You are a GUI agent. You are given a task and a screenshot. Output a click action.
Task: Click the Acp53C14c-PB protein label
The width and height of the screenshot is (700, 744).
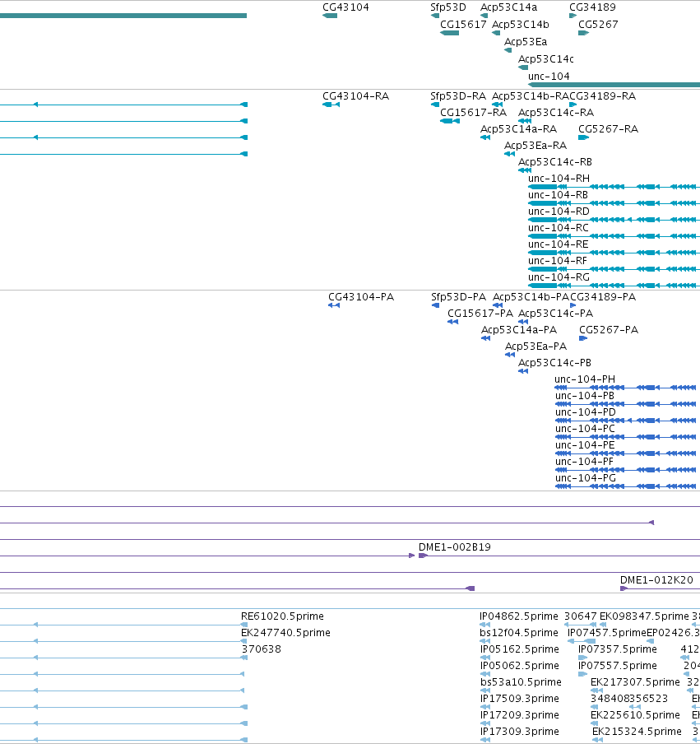pos(554,362)
